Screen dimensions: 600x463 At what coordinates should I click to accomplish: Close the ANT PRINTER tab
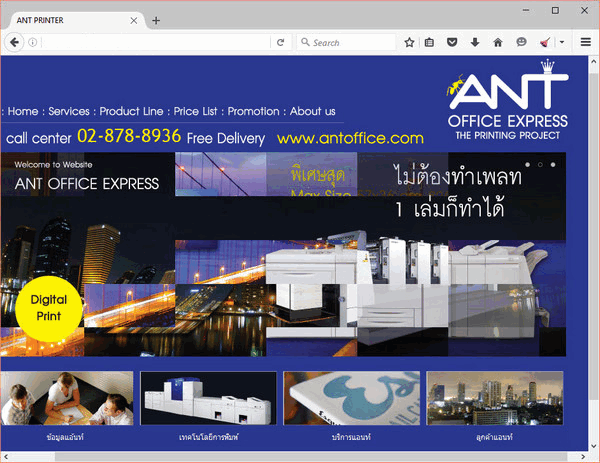(x=133, y=20)
